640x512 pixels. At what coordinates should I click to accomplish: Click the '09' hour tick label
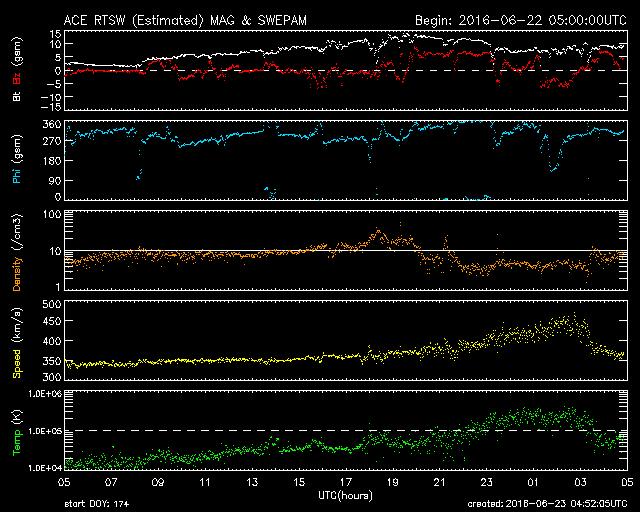coord(158,482)
